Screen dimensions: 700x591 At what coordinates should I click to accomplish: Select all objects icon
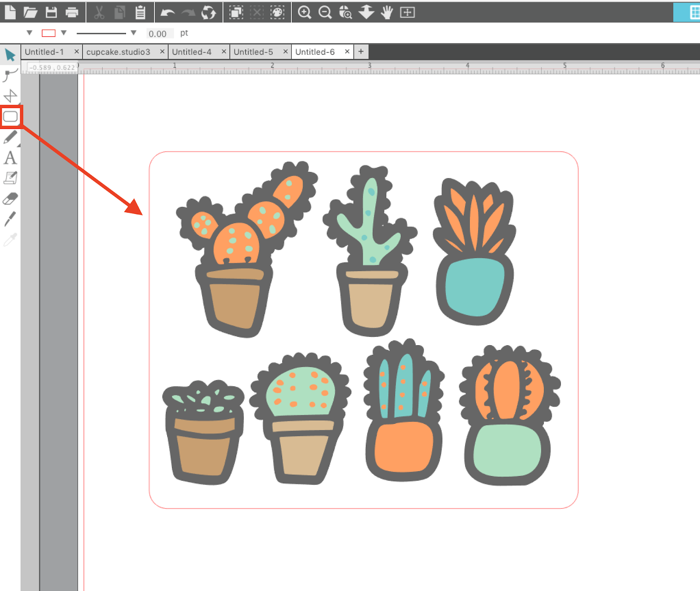click(236, 12)
